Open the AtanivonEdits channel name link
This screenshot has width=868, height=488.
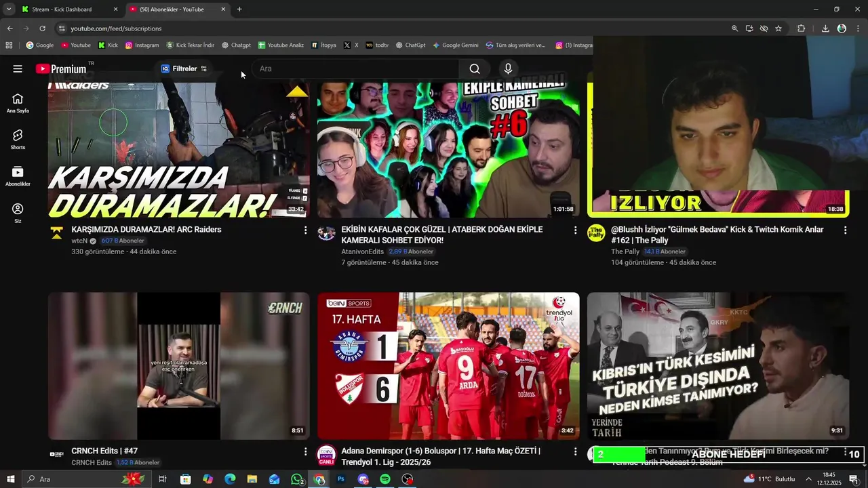coord(363,251)
